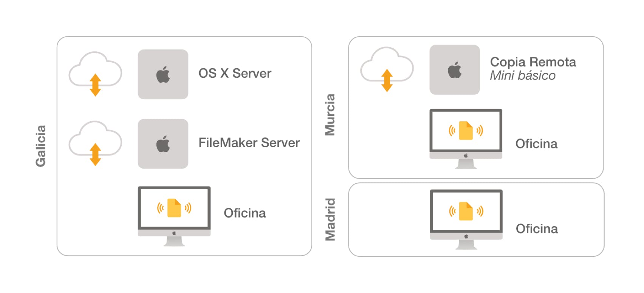Click the iMac icon in the Murcia panel
The image size is (644, 293).
466,139
